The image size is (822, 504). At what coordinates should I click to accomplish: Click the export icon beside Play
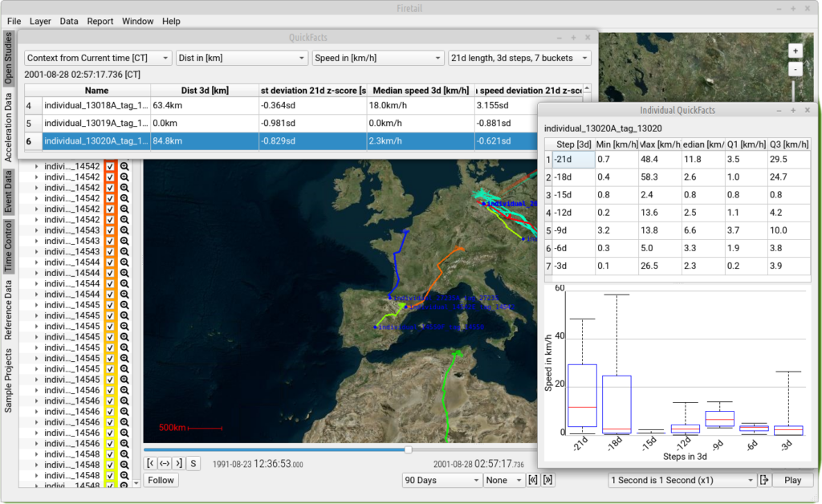point(764,480)
